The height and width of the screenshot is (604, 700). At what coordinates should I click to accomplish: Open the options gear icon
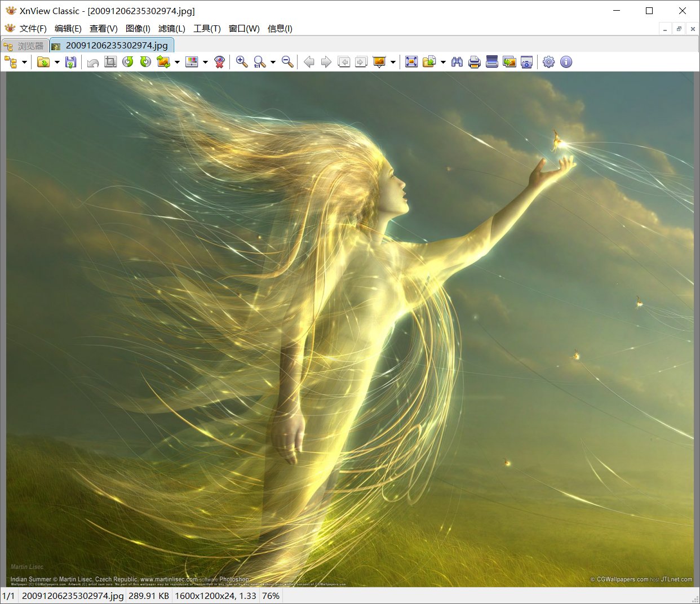point(549,62)
